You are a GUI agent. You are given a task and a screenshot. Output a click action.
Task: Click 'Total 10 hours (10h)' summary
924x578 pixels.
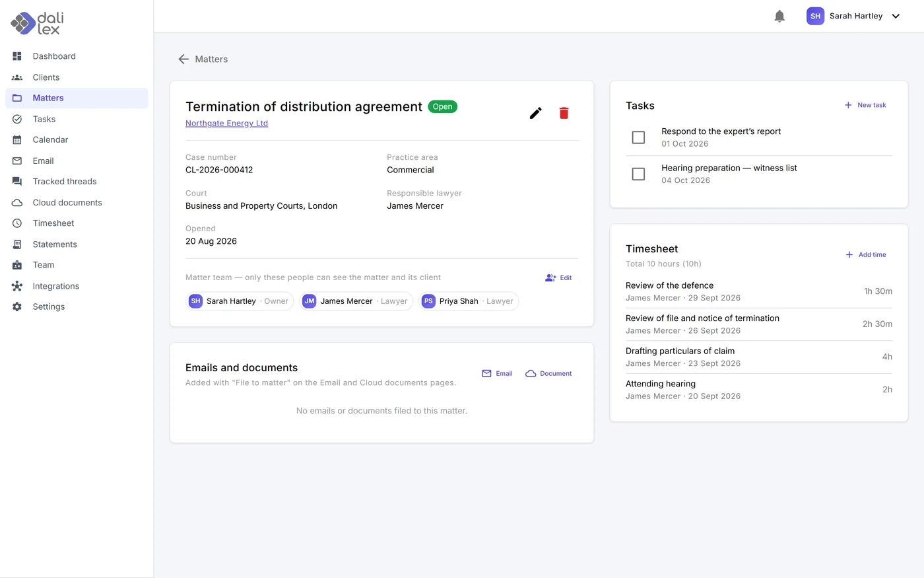point(663,264)
